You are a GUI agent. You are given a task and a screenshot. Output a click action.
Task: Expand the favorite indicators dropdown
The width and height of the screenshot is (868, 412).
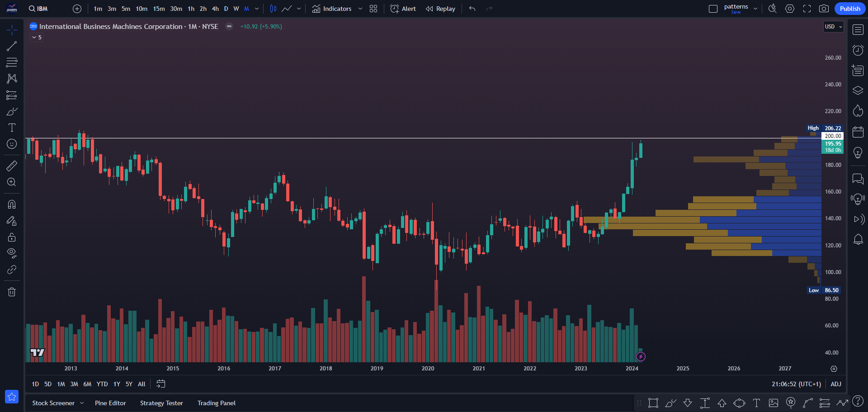coord(360,9)
